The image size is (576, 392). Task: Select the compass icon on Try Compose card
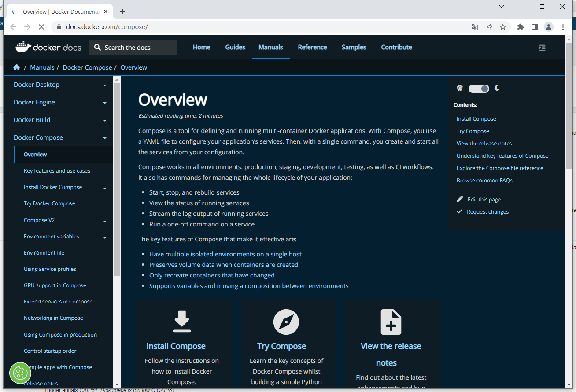(286, 322)
